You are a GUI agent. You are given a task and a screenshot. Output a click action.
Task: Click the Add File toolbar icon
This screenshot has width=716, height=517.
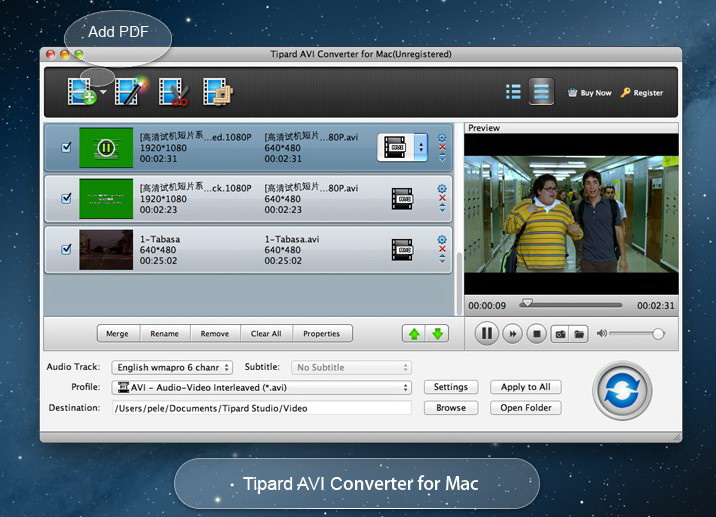82,92
